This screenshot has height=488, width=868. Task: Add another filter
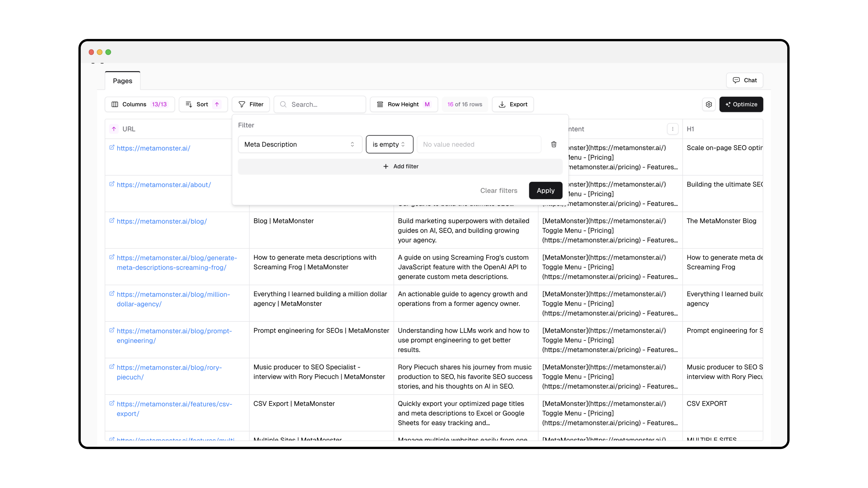(x=400, y=166)
